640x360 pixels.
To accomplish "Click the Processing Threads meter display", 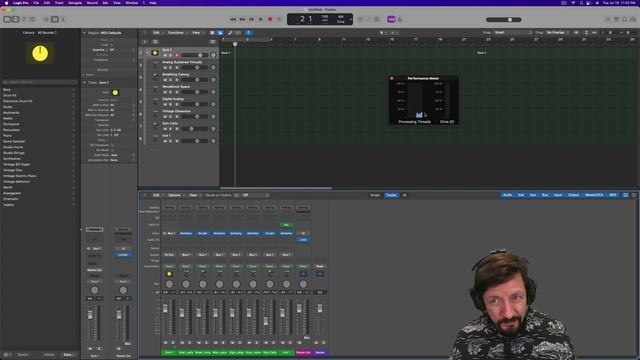I will 415,100.
